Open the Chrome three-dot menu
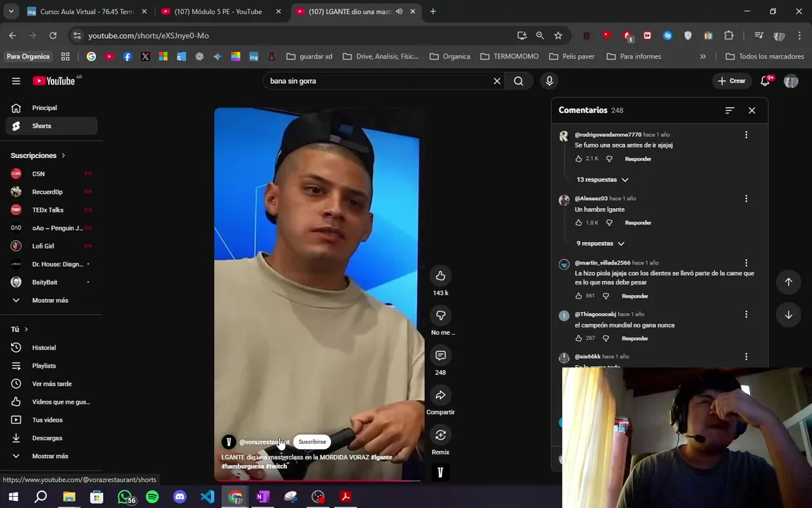This screenshot has width=812, height=508. pos(799,35)
